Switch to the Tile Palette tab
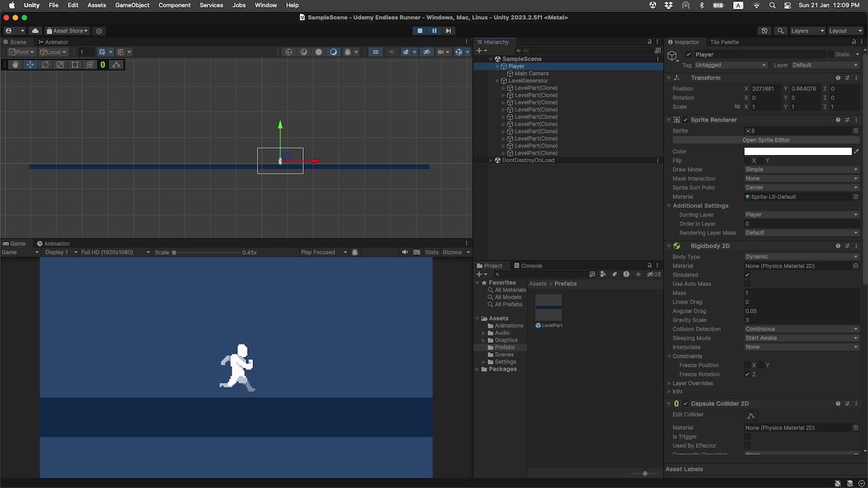This screenshot has width=868, height=488. (x=724, y=42)
